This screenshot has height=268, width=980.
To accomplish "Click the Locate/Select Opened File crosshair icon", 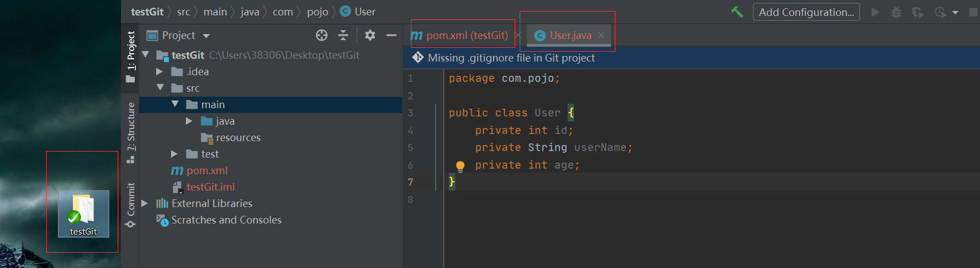I will click(322, 35).
